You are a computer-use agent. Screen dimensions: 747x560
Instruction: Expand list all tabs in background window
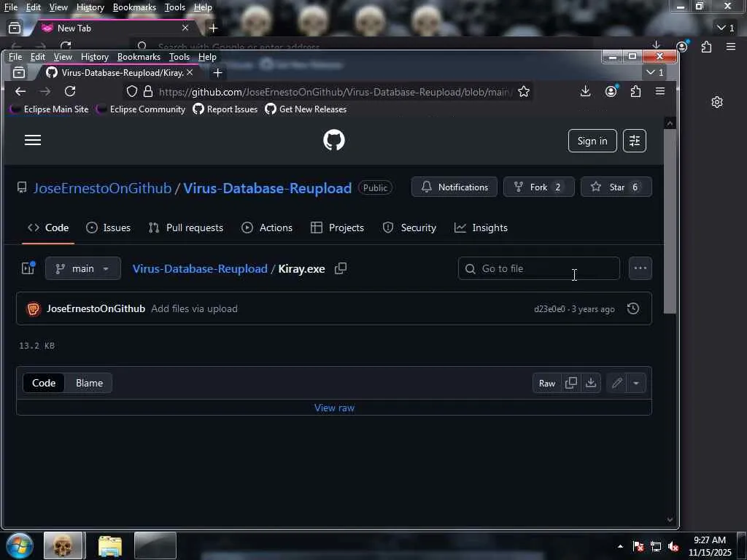click(x=726, y=28)
